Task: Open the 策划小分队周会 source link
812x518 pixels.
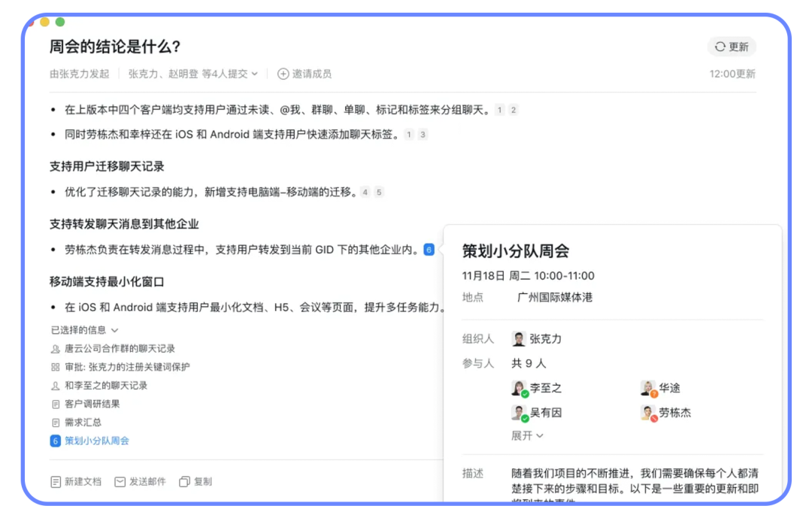Action: (96, 441)
